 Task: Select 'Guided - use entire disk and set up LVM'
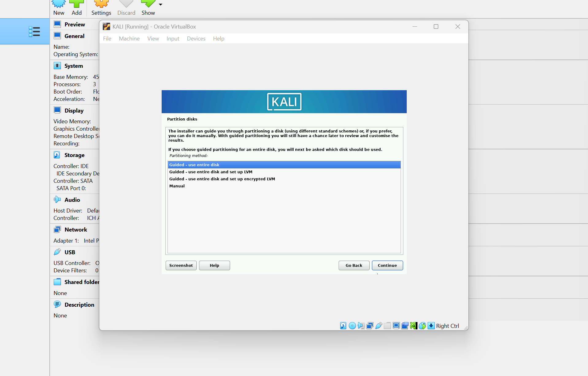pyautogui.click(x=284, y=172)
